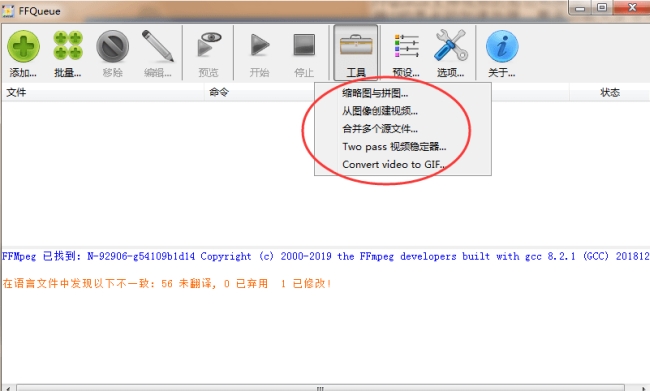Click the green plus 添加 add icon
Image resolution: width=650 pixels, height=391 pixels.
[23, 46]
